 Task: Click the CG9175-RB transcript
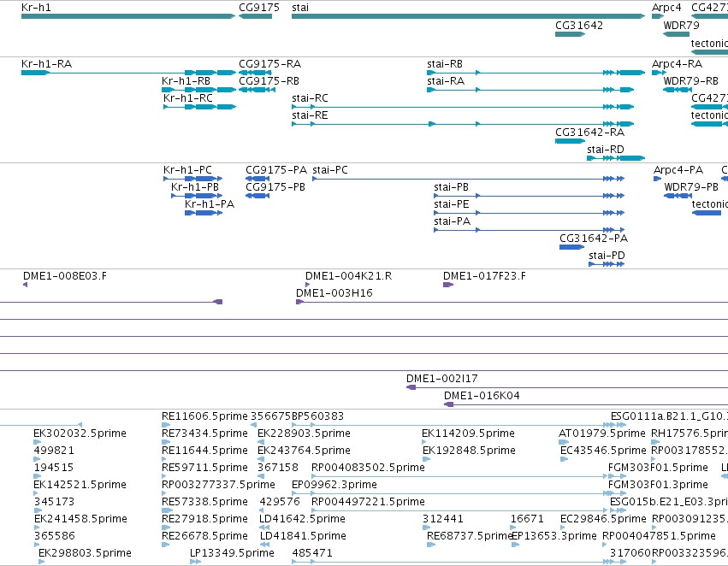257,90
